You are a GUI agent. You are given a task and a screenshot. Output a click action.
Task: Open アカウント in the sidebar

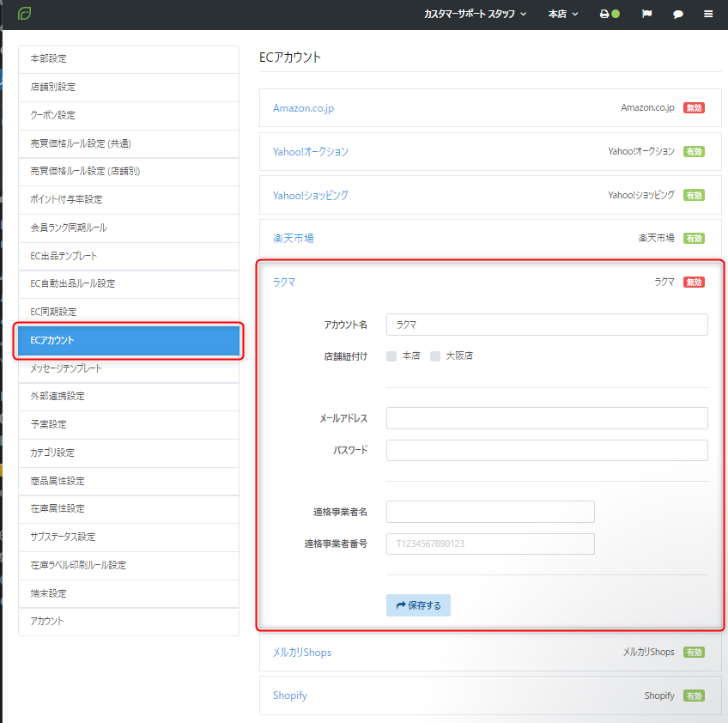(x=129, y=622)
